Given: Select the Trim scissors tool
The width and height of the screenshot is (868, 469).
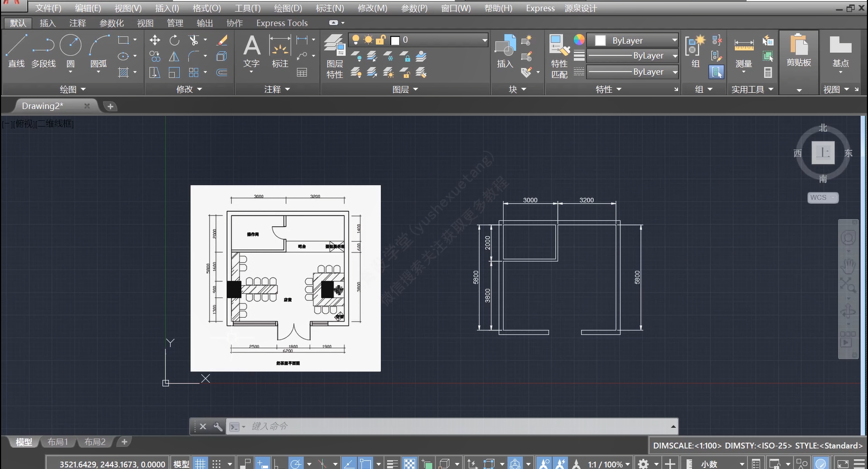Looking at the screenshot, I should [x=194, y=40].
